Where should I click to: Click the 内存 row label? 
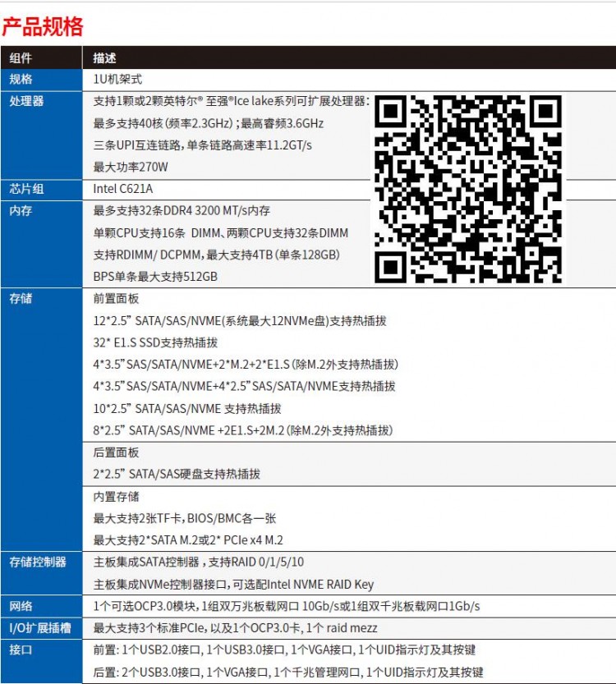(x=21, y=211)
